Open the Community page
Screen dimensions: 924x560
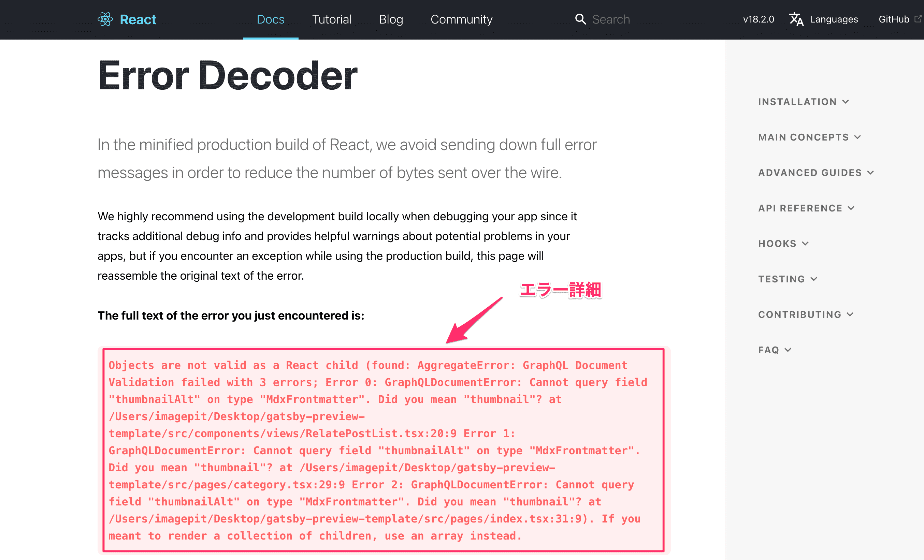pyautogui.click(x=461, y=19)
